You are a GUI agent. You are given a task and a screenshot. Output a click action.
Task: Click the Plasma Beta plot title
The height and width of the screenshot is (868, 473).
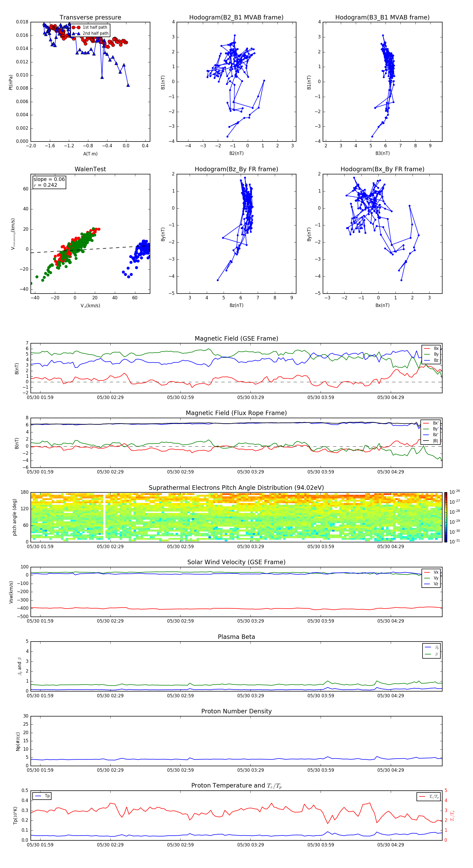[236, 637]
